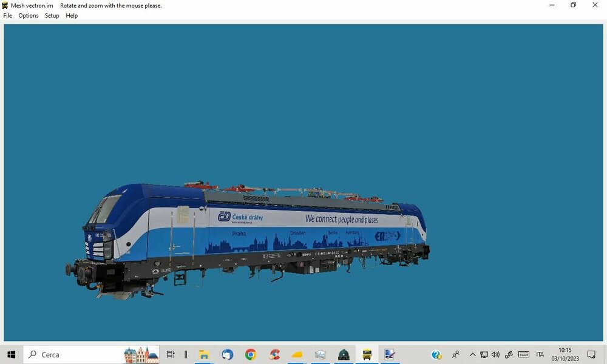Screen dimensions: 607x364
Task: Click the search highlights buildings illustration
Action: pos(141,355)
